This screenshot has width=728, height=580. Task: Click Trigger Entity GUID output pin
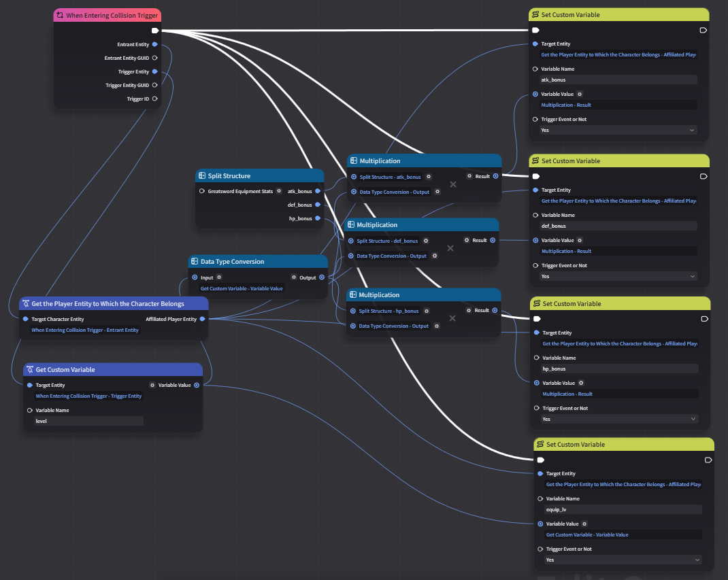tap(155, 85)
